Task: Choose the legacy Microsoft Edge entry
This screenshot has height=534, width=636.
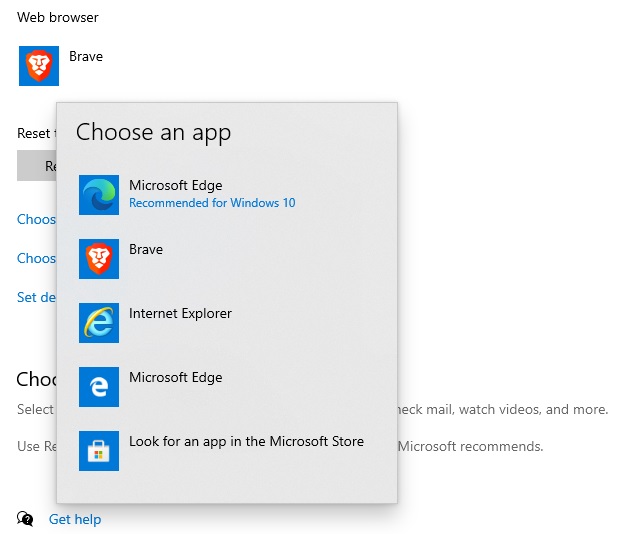Action: pos(227,387)
